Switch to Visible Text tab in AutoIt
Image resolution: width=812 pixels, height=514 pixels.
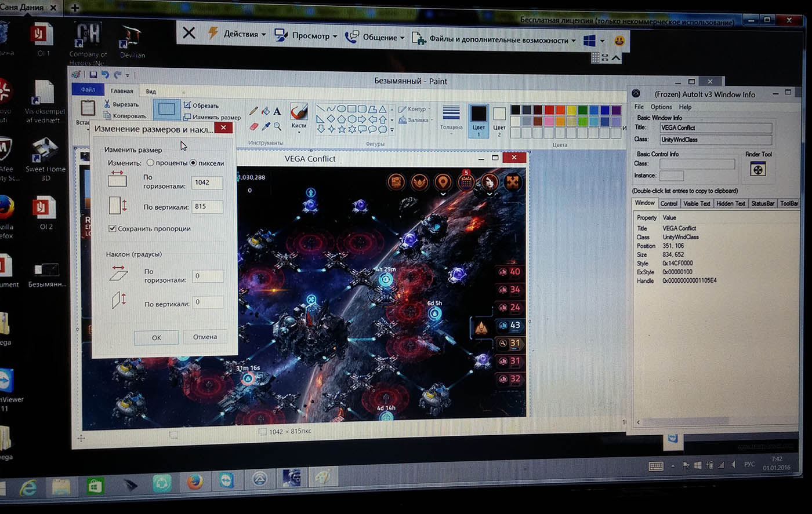(696, 203)
